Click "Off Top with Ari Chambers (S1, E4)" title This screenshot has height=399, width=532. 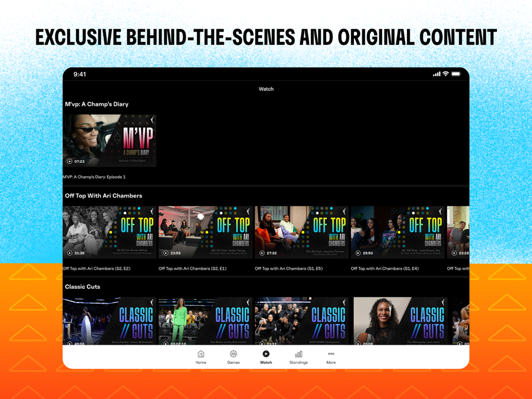pos(385,268)
